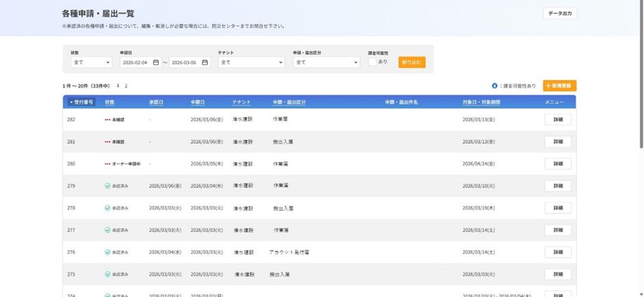Click the 新規登録 button
This screenshot has width=644, height=297.
pos(559,86)
